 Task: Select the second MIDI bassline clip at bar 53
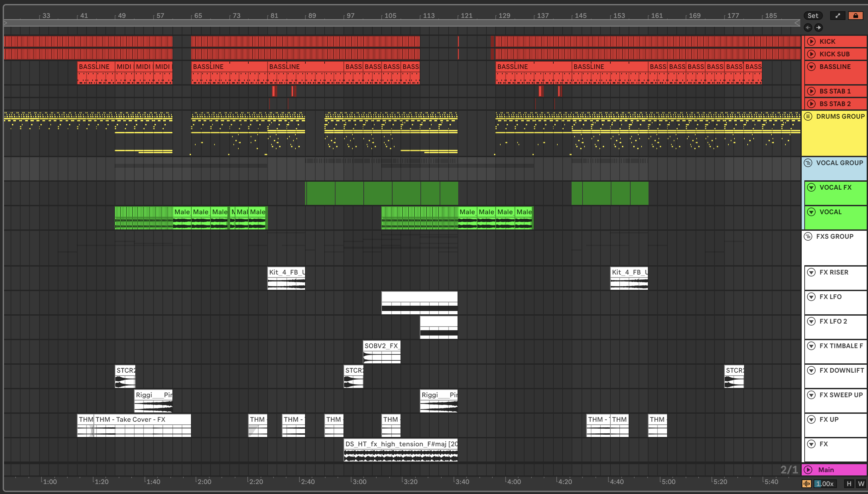click(x=144, y=73)
